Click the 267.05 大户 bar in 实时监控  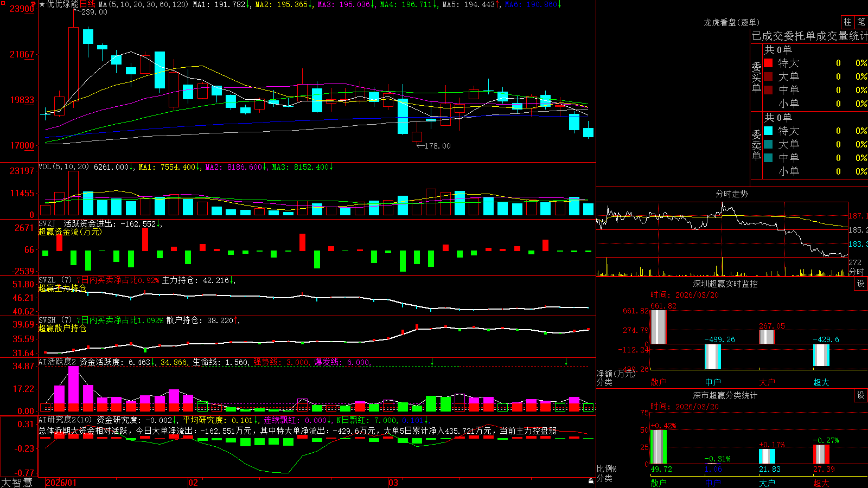pyautogui.click(x=767, y=337)
